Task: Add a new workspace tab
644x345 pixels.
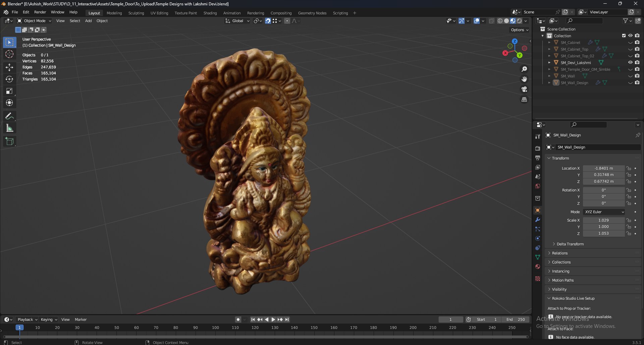Action: tap(355, 13)
